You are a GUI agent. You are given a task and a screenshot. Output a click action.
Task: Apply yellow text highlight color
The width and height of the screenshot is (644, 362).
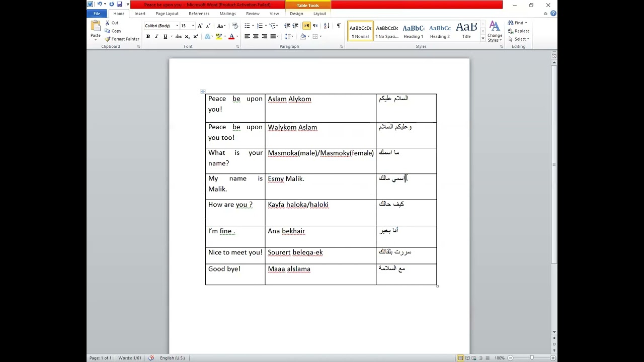(219, 36)
